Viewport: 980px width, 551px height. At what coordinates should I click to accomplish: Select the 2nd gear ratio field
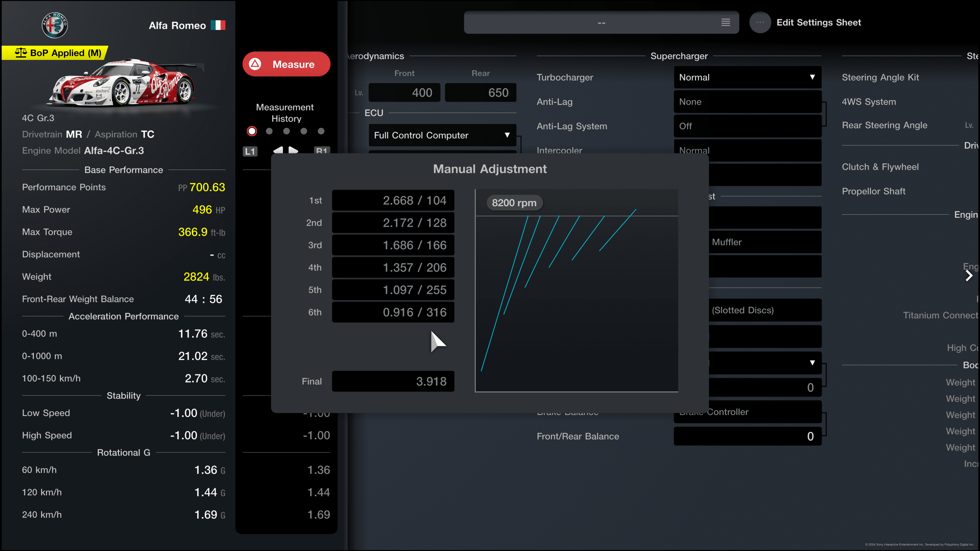[x=393, y=223]
